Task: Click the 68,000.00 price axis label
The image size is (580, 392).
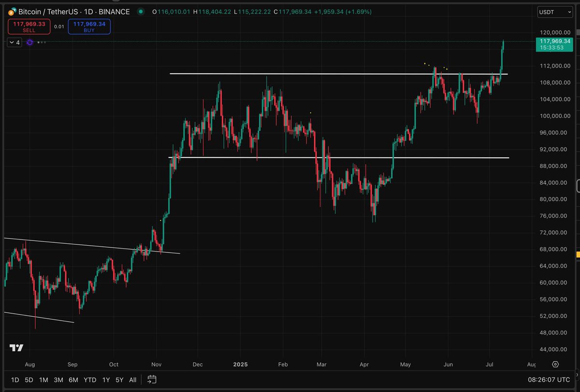Action: (554, 249)
